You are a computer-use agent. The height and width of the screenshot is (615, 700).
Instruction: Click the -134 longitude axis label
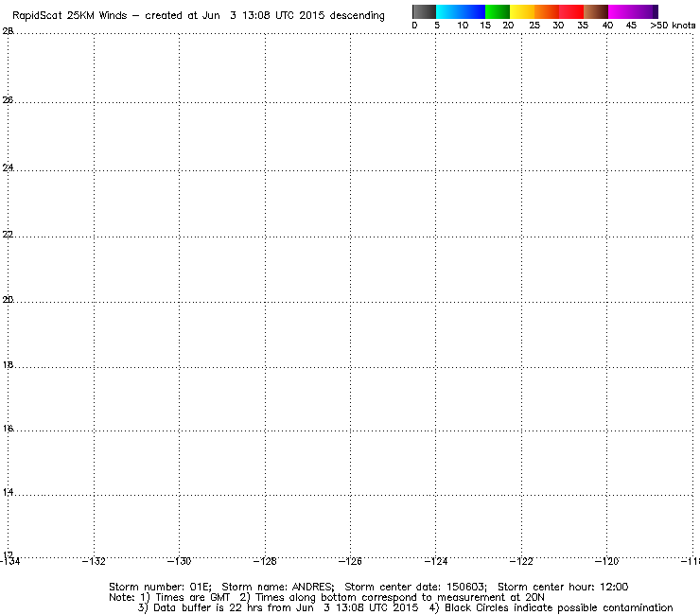click(x=9, y=561)
